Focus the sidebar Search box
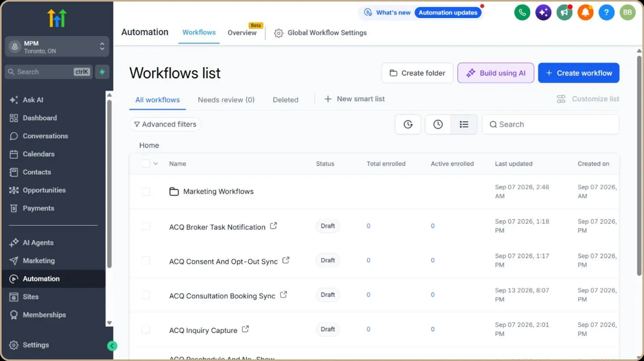Image resolution: width=644 pixels, height=361 pixels. [x=49, y=72]
